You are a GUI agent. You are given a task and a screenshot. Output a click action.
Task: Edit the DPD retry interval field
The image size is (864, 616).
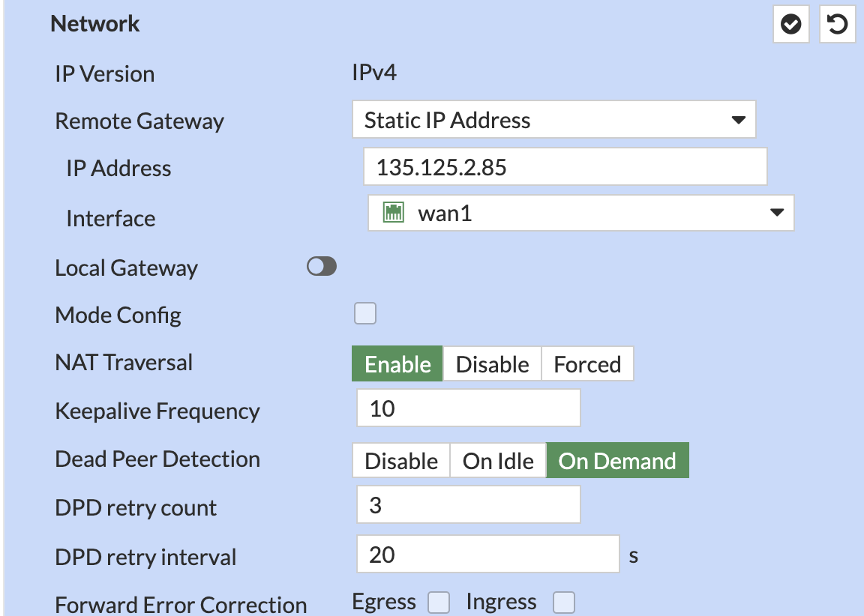point(487,555)
